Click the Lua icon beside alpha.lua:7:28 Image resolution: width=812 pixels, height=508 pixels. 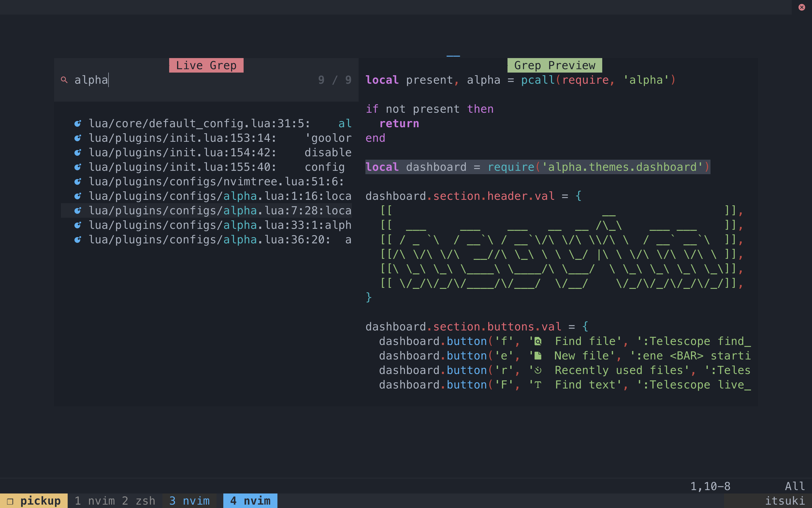78,211
